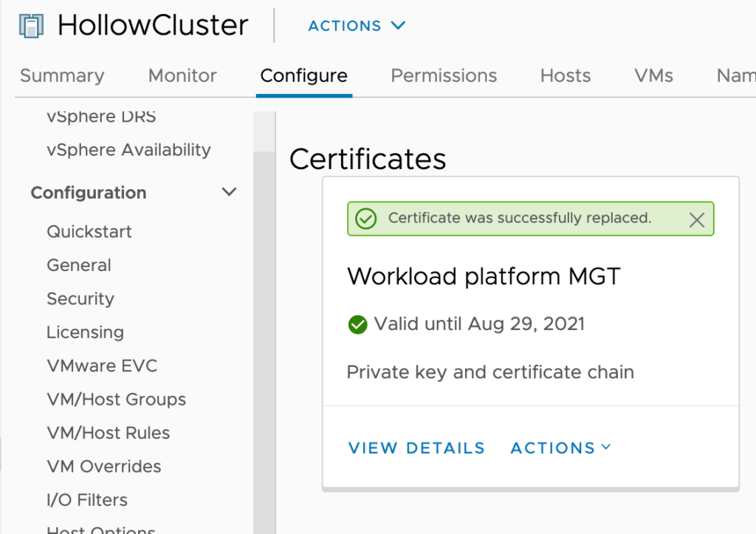The height and width of the screenshot is (534, 756).
Task: Open the Permissions tab
Action: point(444,76)
